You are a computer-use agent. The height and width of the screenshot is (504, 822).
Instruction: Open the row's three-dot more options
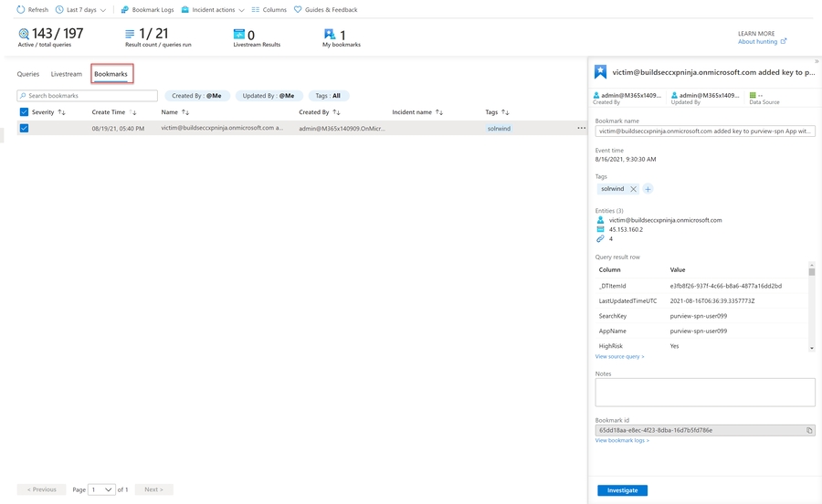pyautogui.click(x=581, y=129)
